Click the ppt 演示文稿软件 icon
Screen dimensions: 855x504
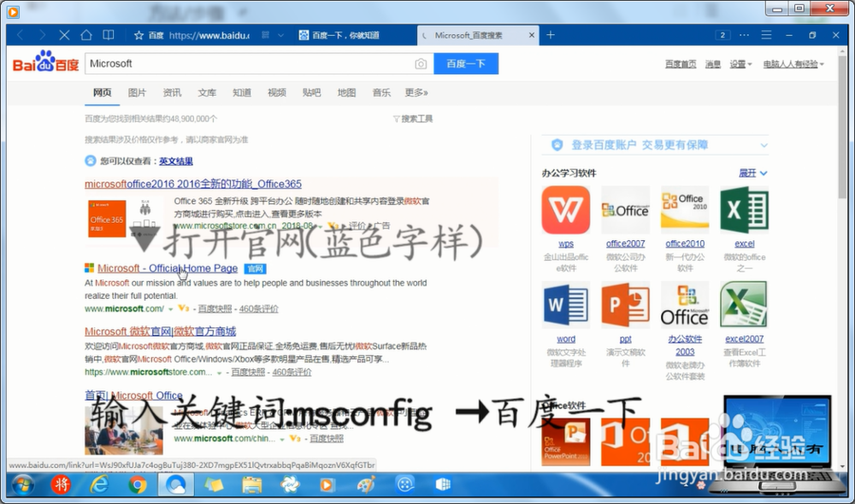(x=625, y=304)
